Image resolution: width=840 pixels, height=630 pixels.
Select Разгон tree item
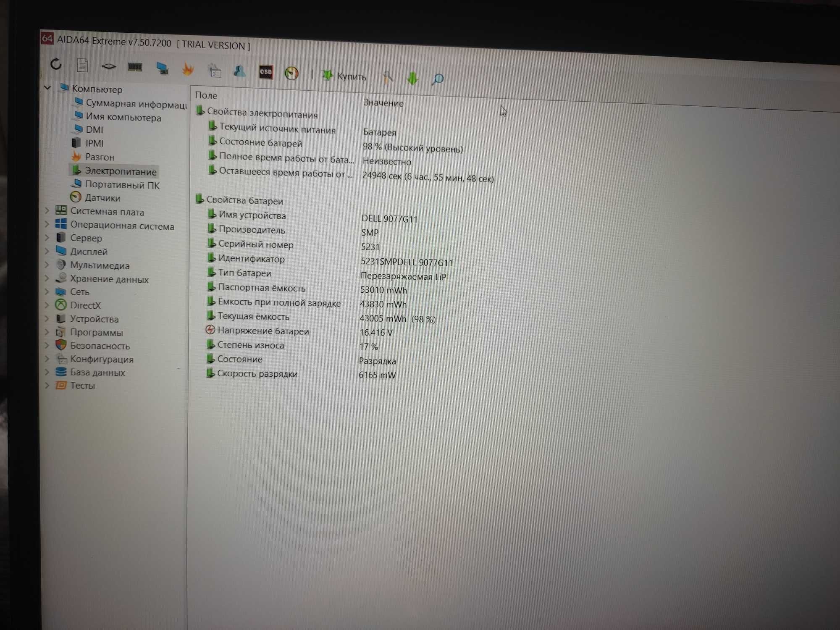click(x=93, y=157)
